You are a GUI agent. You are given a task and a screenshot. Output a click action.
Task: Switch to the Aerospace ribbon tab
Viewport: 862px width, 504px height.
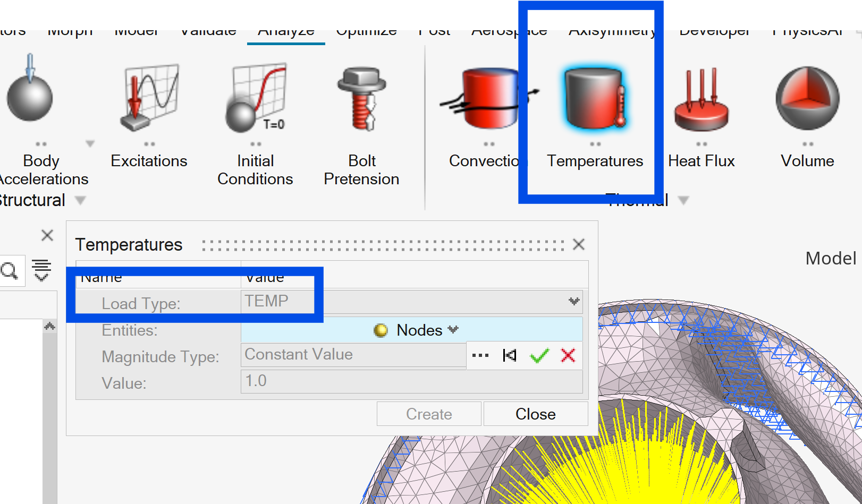(509, 31)
